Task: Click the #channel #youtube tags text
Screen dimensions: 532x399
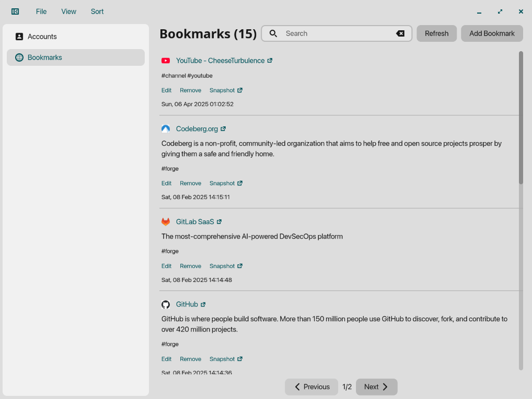Action: pos(187,76)
